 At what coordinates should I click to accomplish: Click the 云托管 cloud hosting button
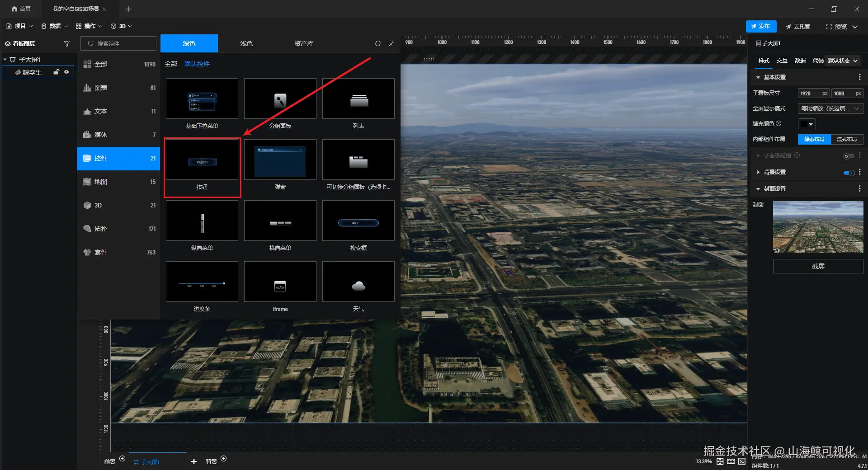click(x=797, y=26)
